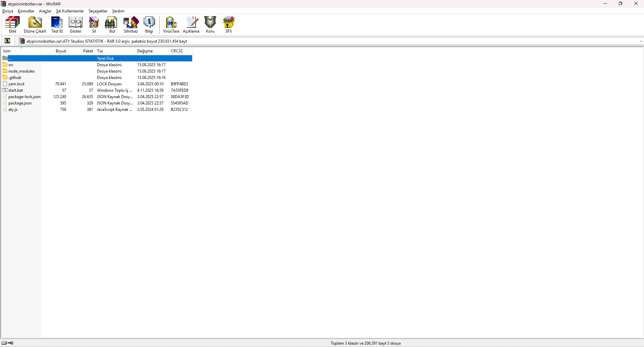Go up one folder level button
644x347 pixels.
click(x=7, y=41)
